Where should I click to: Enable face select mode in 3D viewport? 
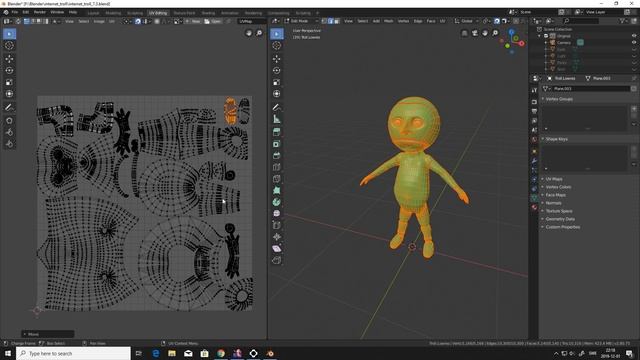[337, 21]
